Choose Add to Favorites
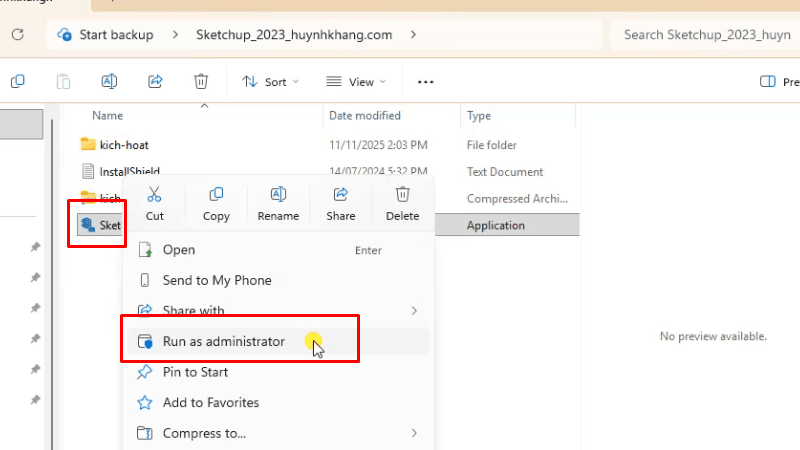 coord(278,403)
